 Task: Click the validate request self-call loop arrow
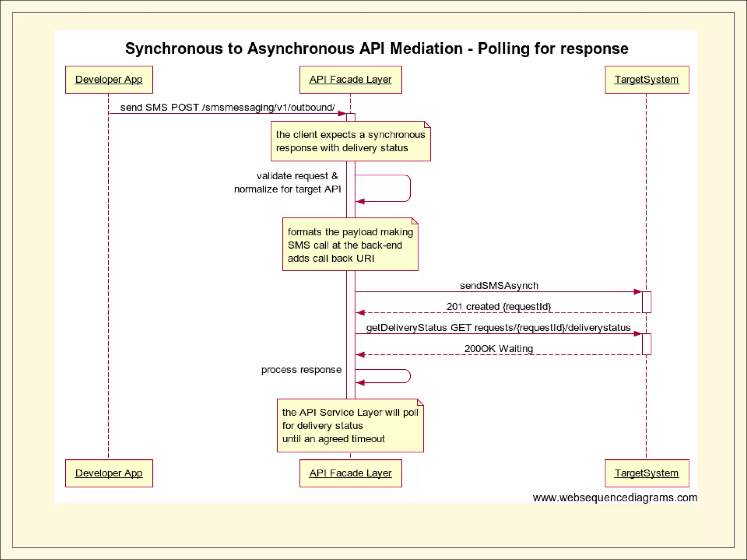coord(410,188)
